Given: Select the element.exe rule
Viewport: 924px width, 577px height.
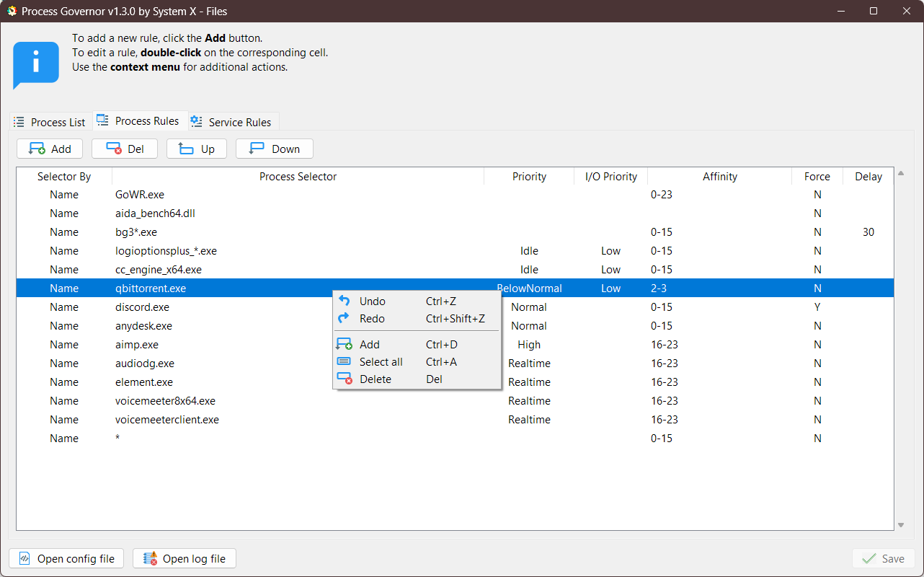Looking at the screenshot, I should tap(455, 382).
